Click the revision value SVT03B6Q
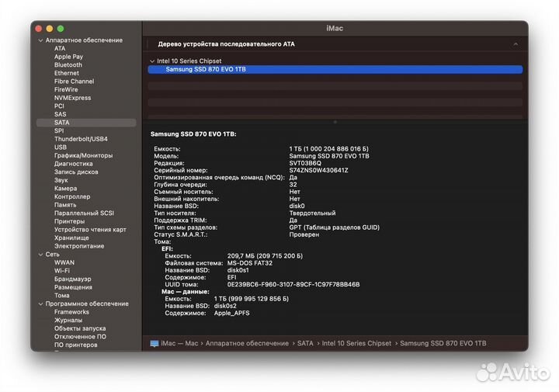559x392 pixels. point(305,163)
